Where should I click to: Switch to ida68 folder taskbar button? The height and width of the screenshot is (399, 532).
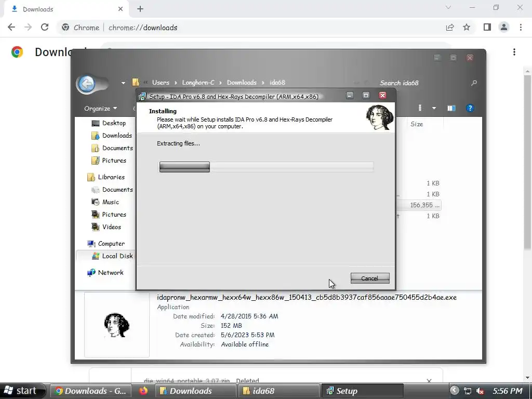click(x=278, y=391)
